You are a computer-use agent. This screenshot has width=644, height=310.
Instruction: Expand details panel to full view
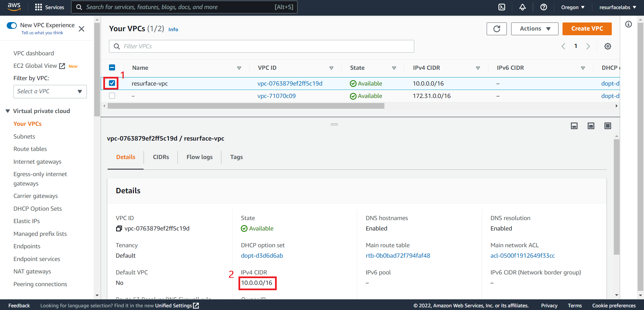coord(608,126)
